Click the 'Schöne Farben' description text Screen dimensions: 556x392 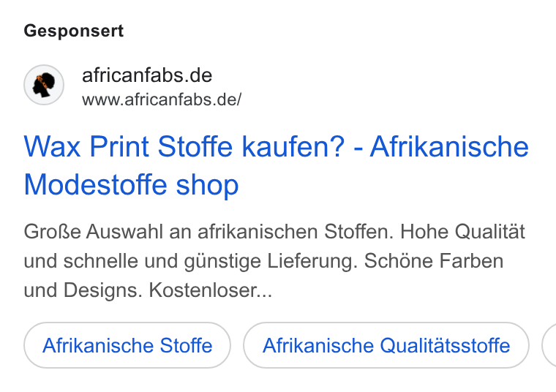tap(434, 261)
